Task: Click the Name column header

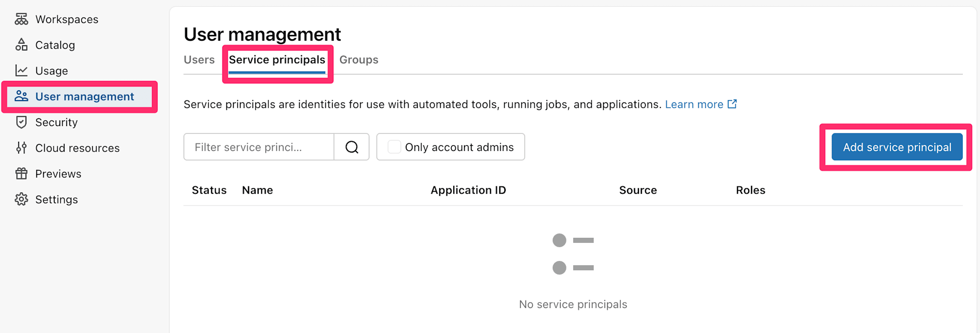Action: point(257,190)
